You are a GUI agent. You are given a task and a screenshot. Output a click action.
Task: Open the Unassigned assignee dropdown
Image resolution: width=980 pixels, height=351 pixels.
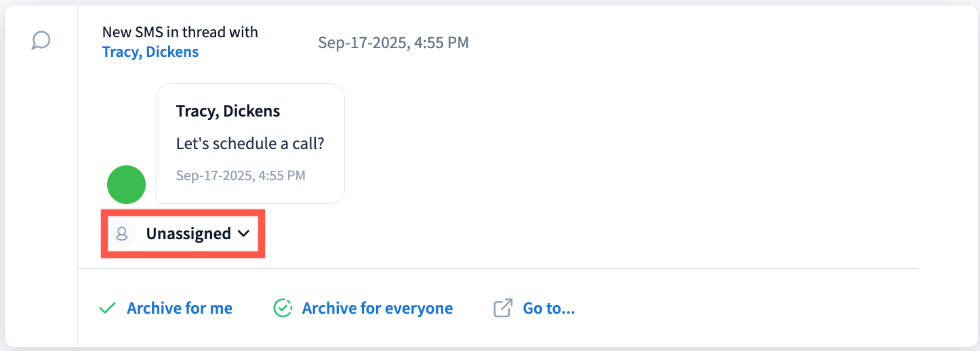pyautogui.click(x=188, y=234)
